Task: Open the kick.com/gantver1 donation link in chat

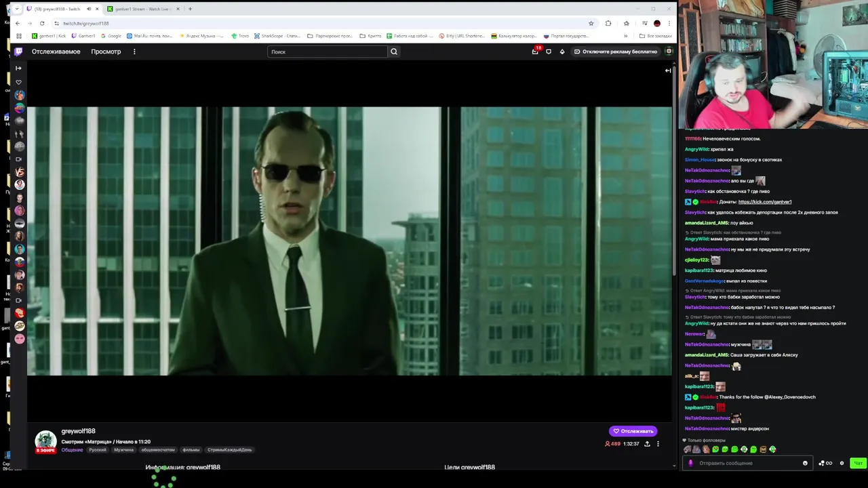Action: point(765,202)
